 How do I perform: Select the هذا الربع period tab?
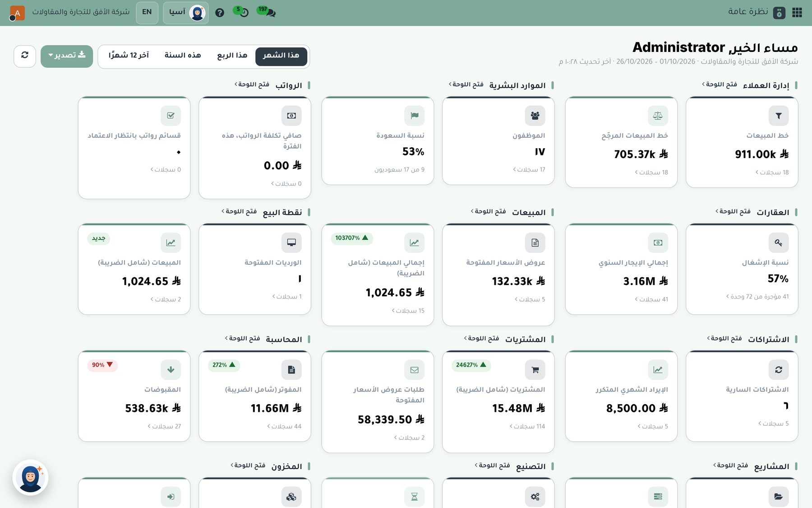pos(232,56)
